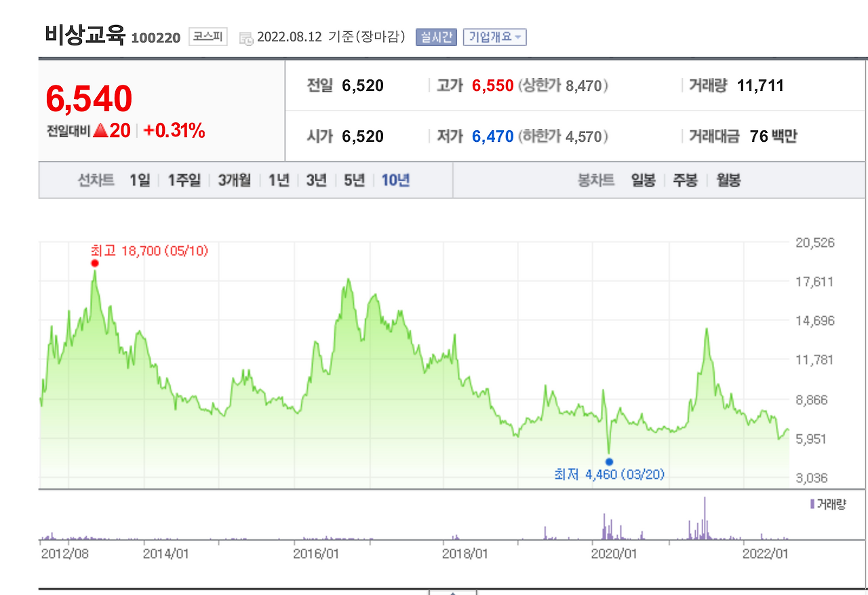Click the 17,611 price axis label
The image size is (868, 595).
[815, 282]
